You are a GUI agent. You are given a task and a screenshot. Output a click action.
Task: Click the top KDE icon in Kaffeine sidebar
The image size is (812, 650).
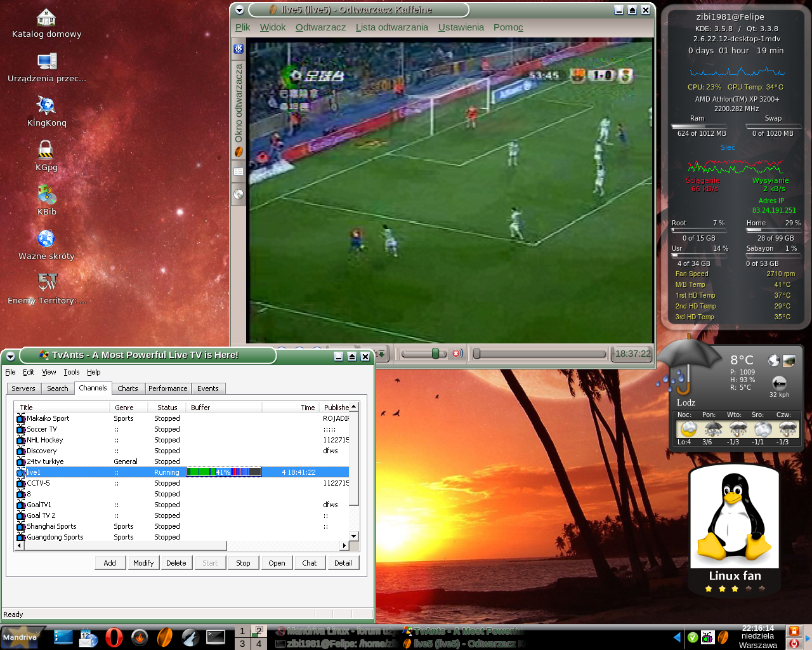(239, 48)
